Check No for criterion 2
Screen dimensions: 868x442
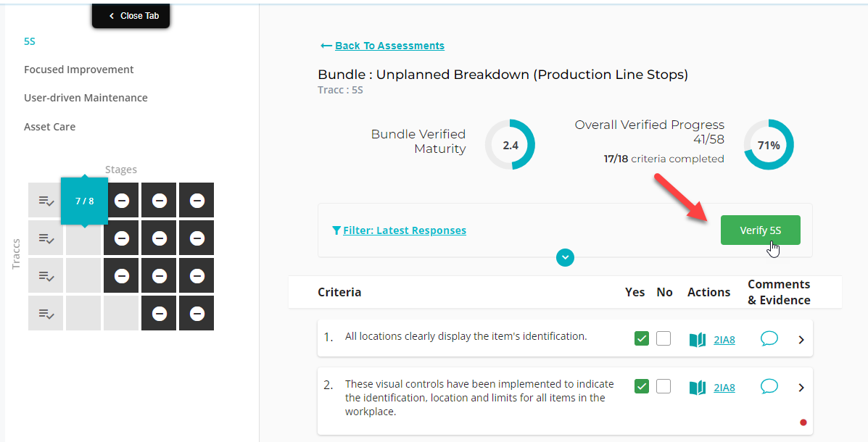664,386
